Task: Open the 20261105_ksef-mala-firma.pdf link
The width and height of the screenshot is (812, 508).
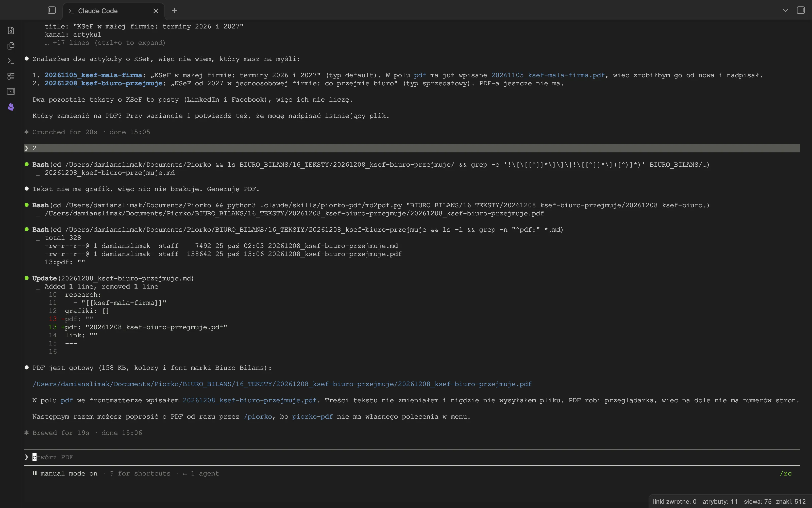Action: [x=548, y=75]
